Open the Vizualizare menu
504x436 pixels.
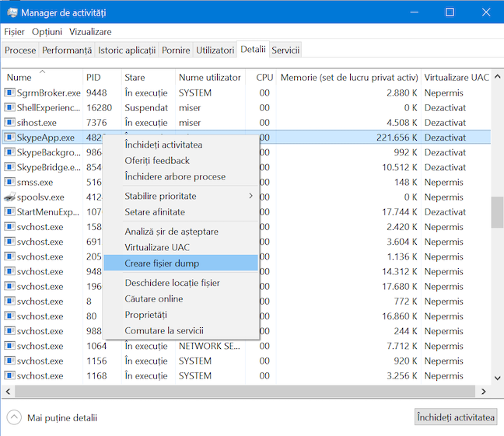90,32
